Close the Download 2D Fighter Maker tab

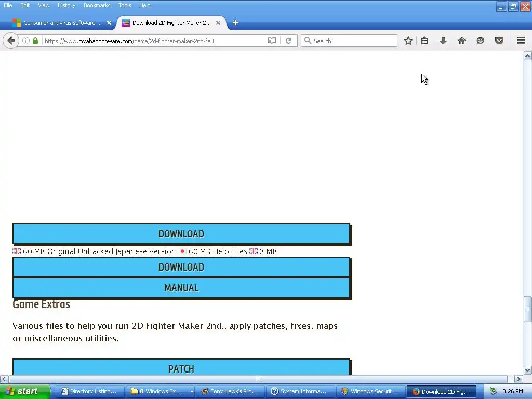point(218,23)
